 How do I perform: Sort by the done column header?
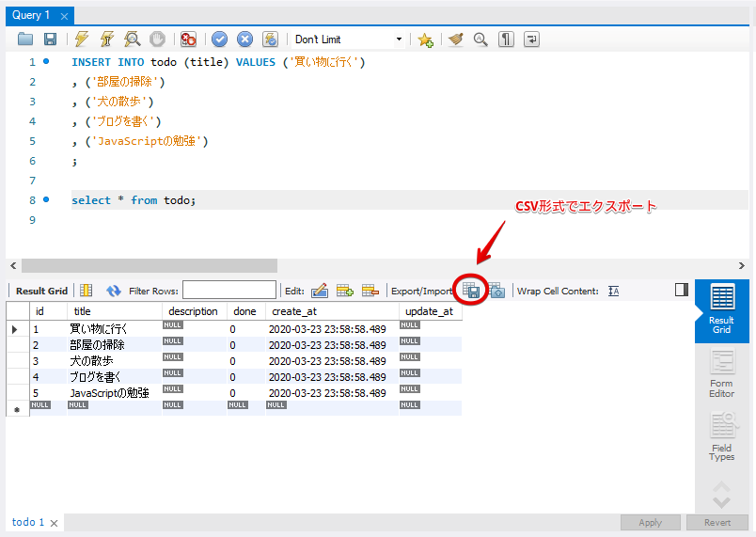245,311
